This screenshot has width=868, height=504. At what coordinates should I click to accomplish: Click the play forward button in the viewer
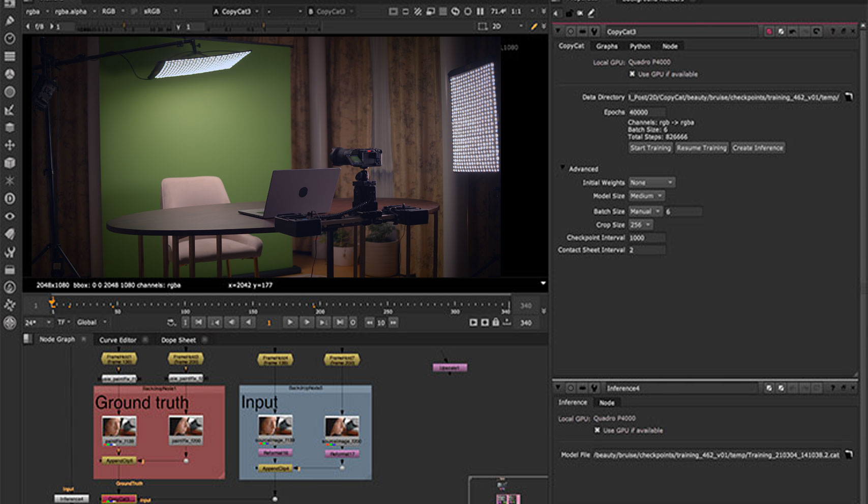pyautogui.click(x=290, y=322)
